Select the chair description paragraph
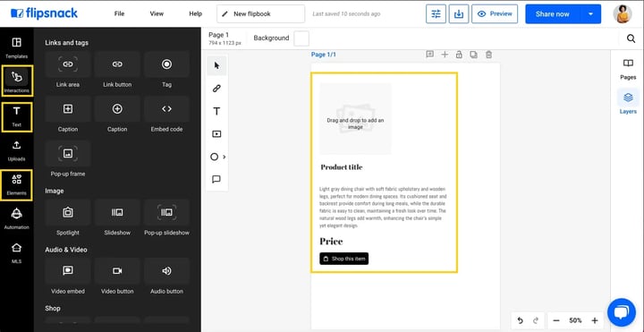644x332 pixels. coord(383,207)
